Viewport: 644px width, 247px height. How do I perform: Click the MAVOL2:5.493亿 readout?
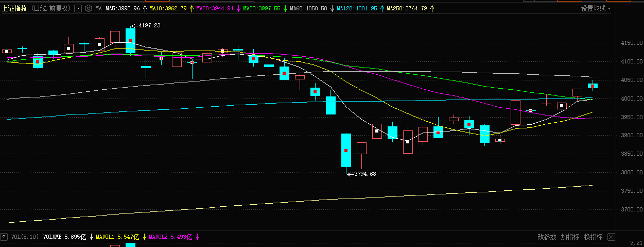[x=170, y=237]
